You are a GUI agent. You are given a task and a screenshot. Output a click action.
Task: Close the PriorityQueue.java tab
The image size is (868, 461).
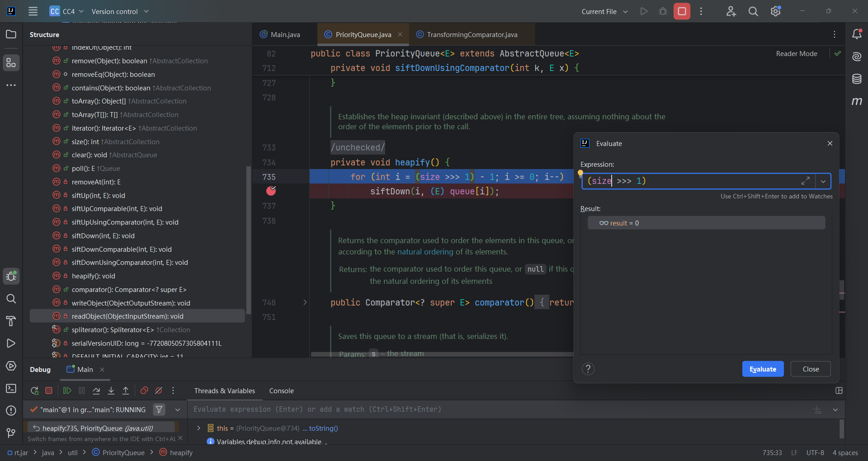tap(400, 34)
